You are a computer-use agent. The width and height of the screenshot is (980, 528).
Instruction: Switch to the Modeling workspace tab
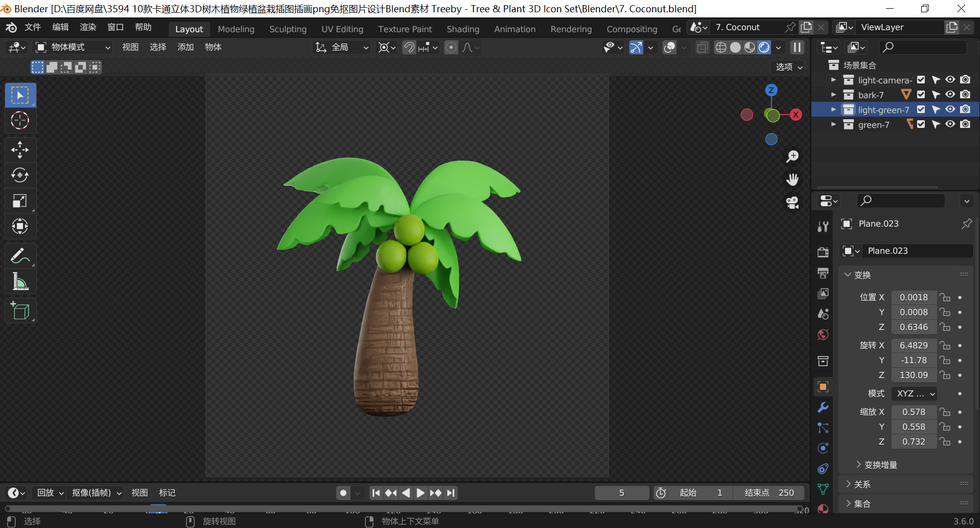(236, 29)
